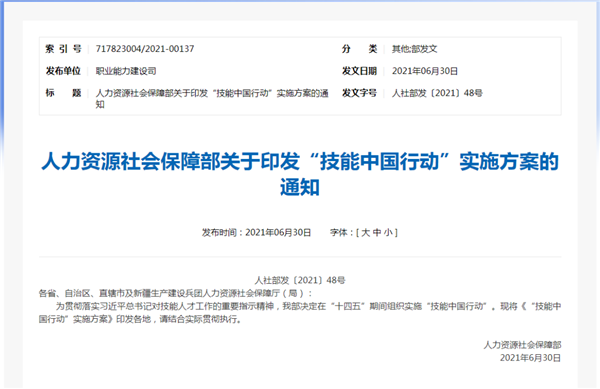Image resolution: width=600 pixels, height=389 pixels.
Task: Click publishing unit 职业能力建设司
Action: click(x=126, y=71)
